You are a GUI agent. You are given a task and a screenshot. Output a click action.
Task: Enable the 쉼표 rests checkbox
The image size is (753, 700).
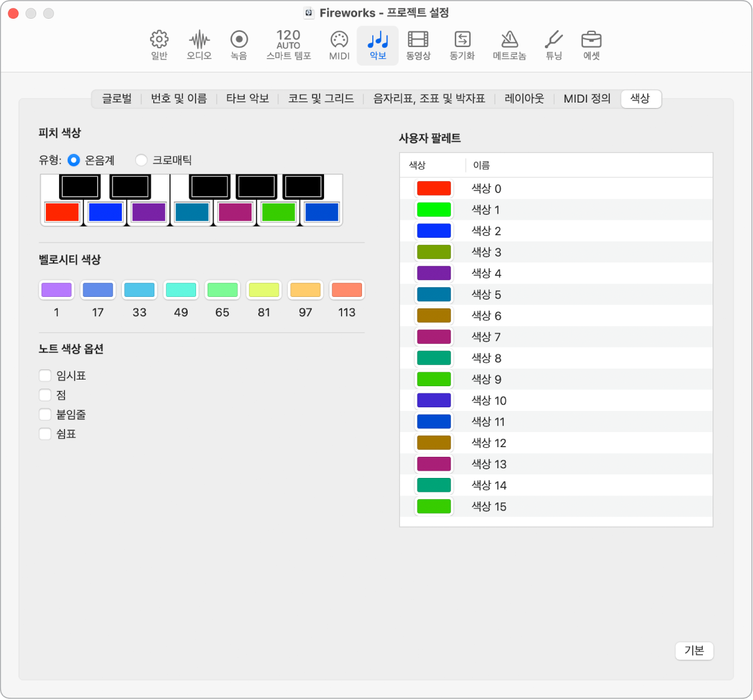[45, 434]
